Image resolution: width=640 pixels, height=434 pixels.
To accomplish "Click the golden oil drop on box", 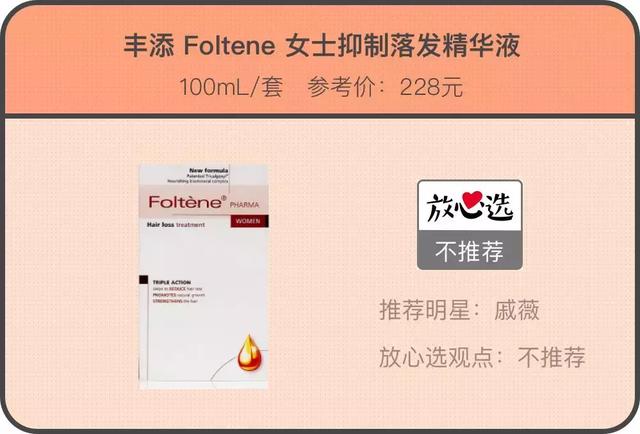I will tap(249, 353).
